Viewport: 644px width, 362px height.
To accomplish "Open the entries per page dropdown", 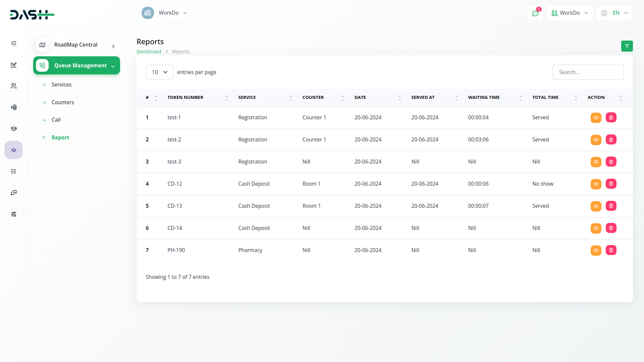I will coord(159,72).
